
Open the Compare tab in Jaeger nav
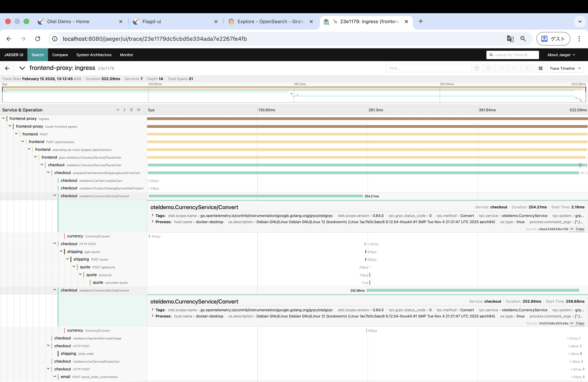point(60,55)
